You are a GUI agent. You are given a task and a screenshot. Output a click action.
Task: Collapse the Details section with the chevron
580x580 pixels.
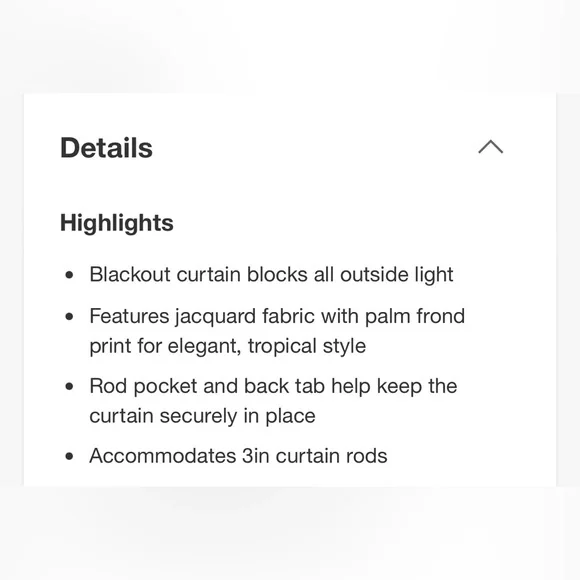pos(490,146)
